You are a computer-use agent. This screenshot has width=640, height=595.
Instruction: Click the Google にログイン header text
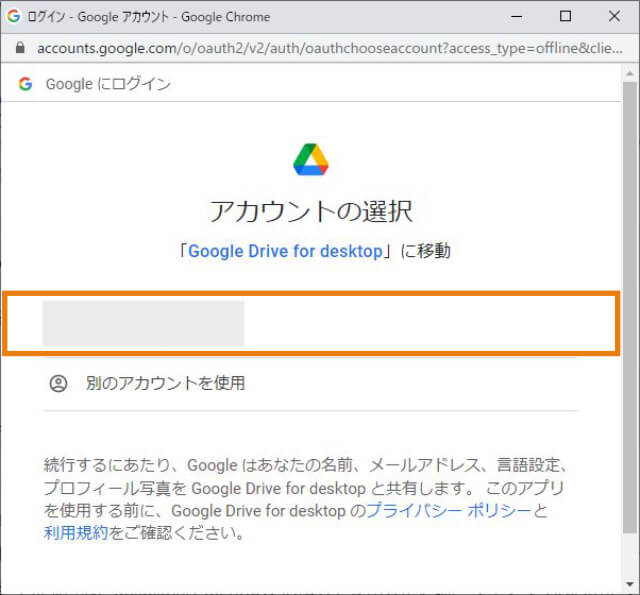(x=108, y=84)
